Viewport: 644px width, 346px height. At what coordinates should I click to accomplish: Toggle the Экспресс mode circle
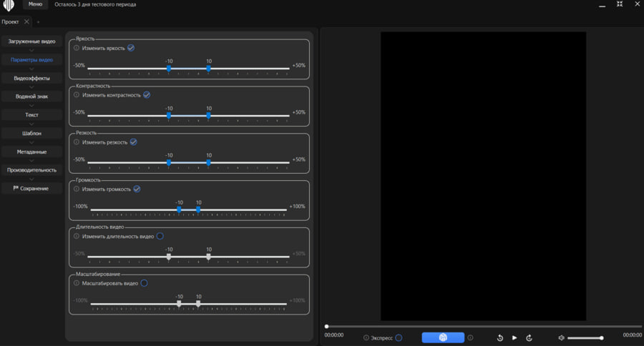399,337
